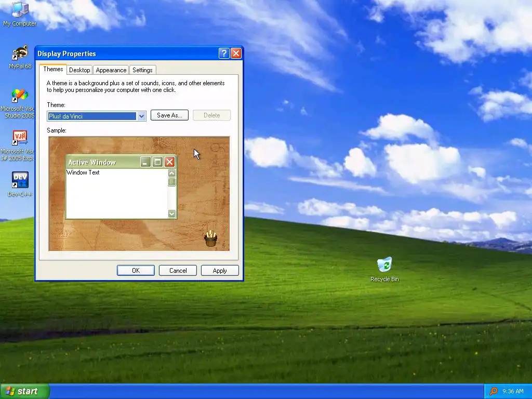
Task: Click the Save As... button
Action: (169, 115)
